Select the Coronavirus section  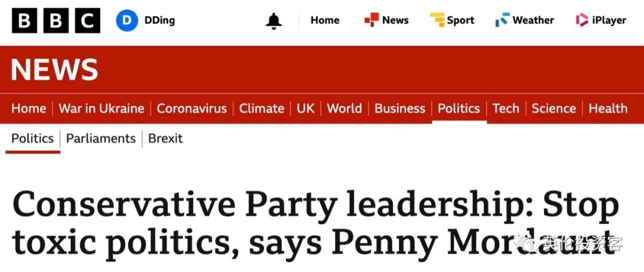192,109
